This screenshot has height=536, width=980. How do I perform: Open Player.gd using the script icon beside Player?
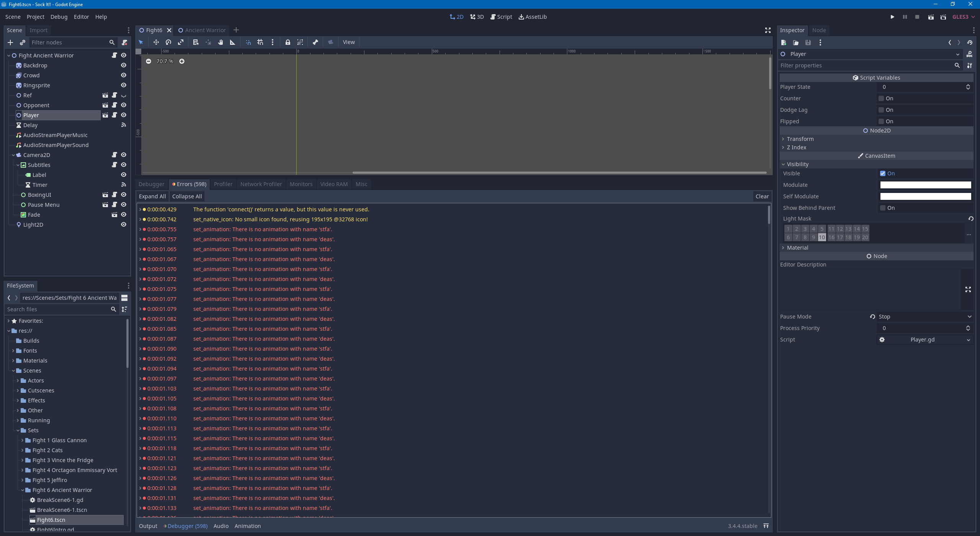(x=115, y=115)
